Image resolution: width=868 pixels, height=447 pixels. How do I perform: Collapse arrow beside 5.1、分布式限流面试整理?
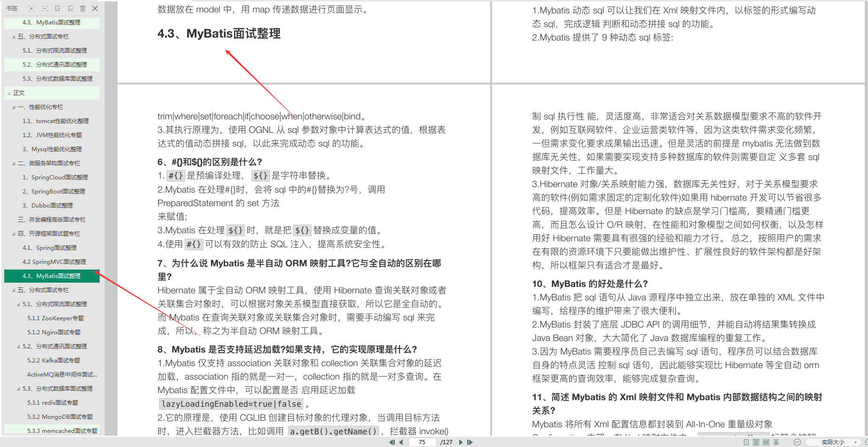click(18, 304)
